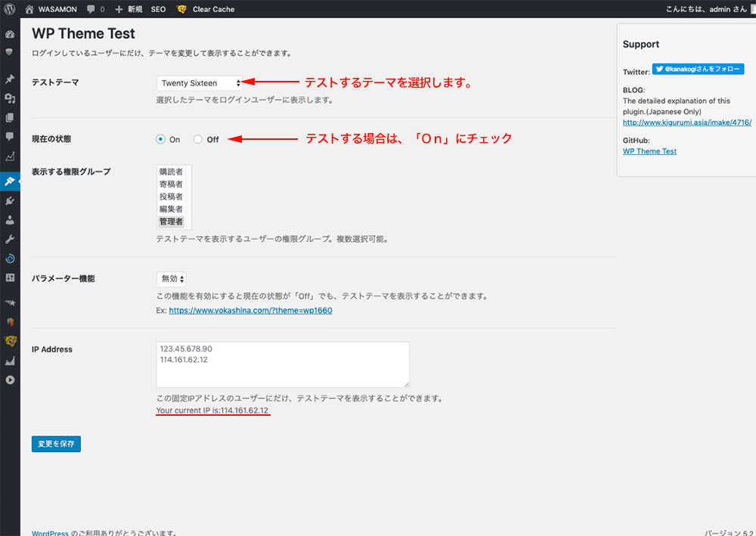Viewport: 756px width, 536px height.
Task: Open the comments bubble in the admin bar
Action: pyautogui.click(x=91, y=9)
